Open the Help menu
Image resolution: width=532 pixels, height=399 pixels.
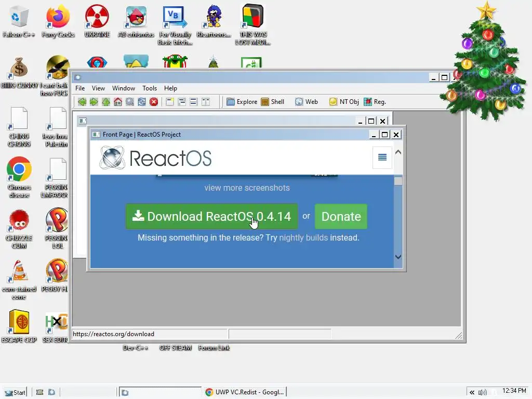(170, 88)
